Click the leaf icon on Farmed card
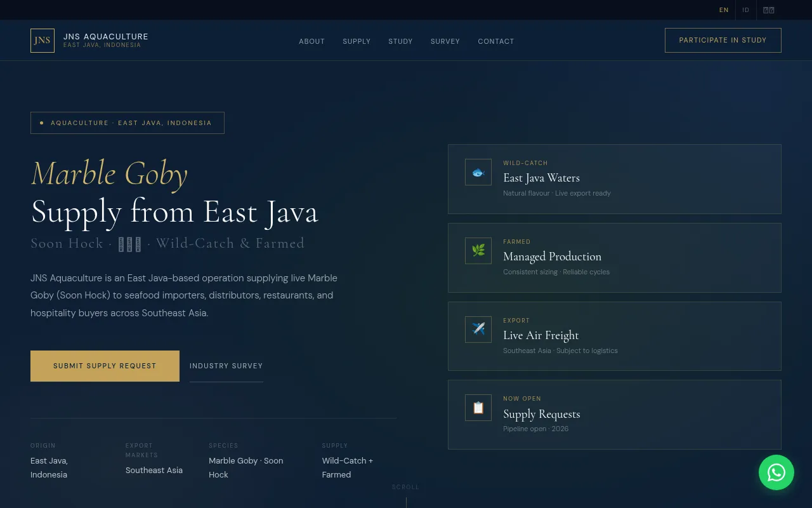 [478, 251]
